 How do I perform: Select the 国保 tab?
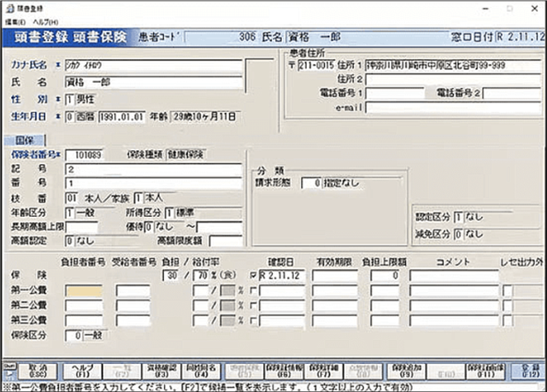point(25,140)
